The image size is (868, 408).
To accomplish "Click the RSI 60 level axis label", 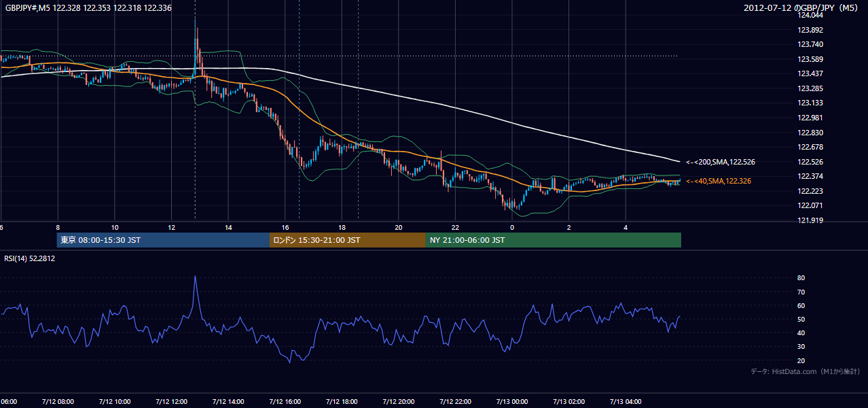I will coord(801,305).
